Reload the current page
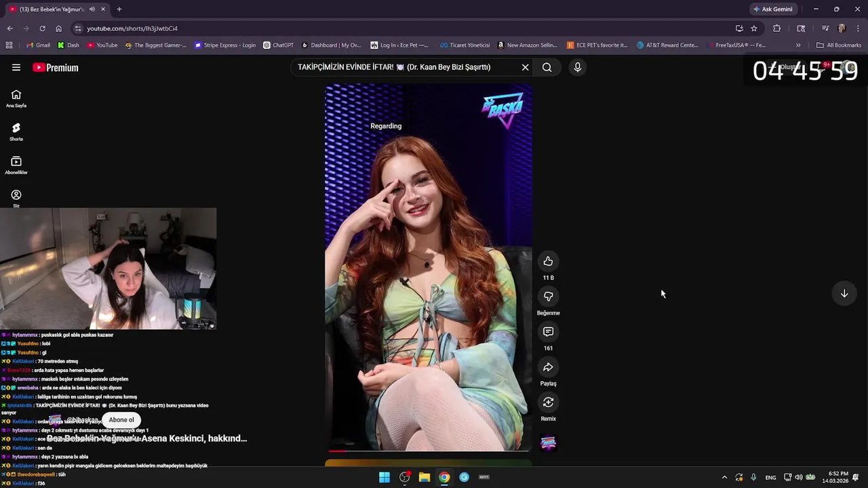The height and width of the screenshot is (488, 868). point(42,28)
